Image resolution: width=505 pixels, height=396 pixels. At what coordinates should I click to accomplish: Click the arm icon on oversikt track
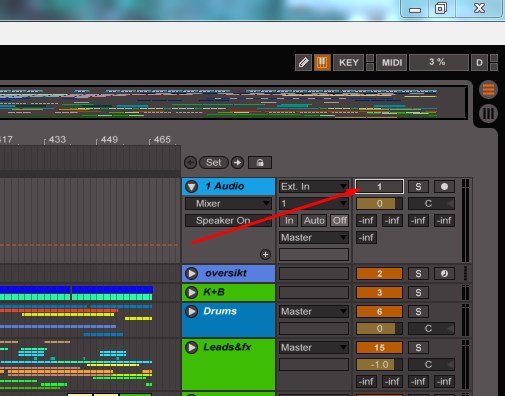pyautogui.click(x=444, y=273)
